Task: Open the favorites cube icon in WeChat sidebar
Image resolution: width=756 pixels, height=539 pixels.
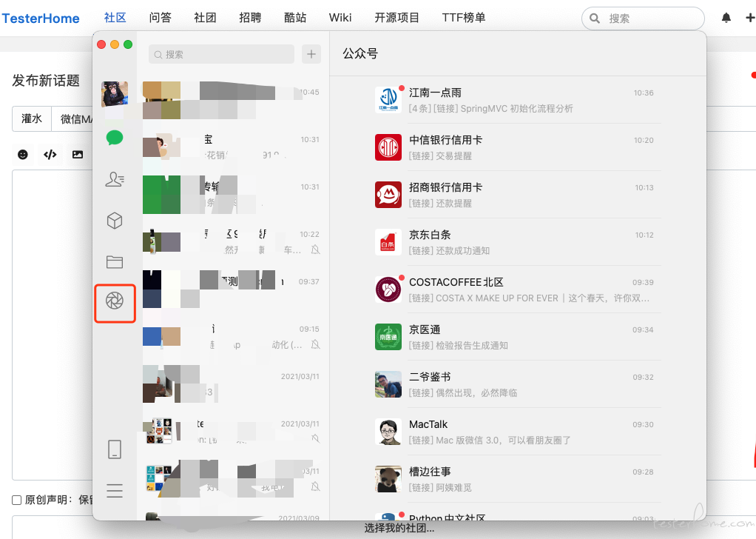Action: (115, 221)
